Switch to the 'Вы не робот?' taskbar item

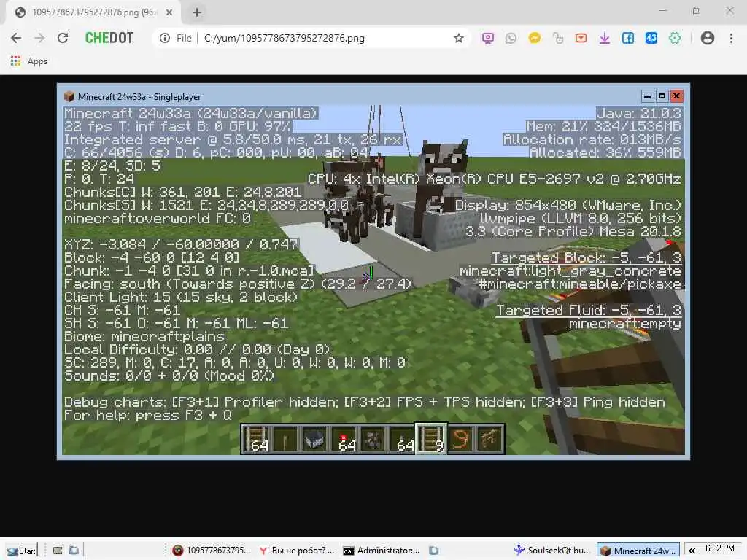(x=296, y=551)
